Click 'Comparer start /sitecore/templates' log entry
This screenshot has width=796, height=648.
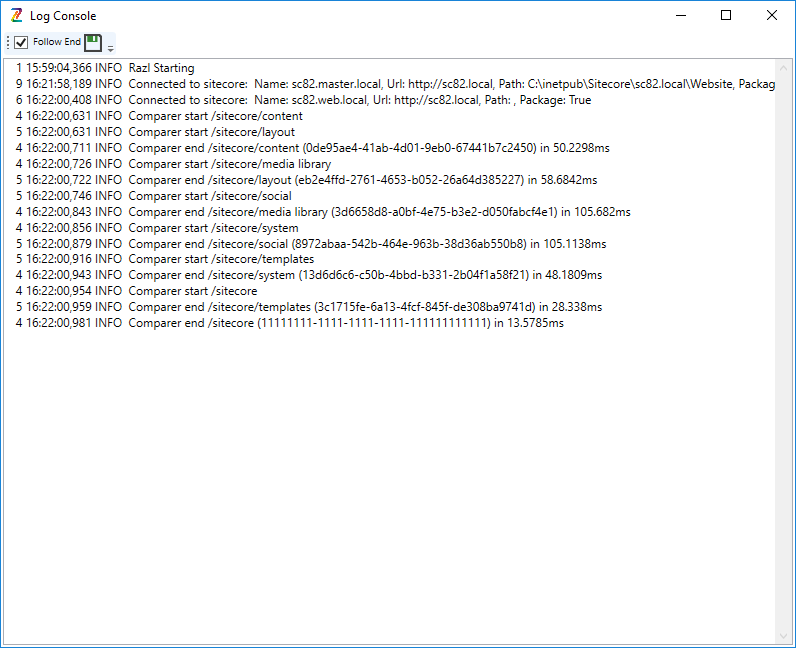click(x=164, y=259)
